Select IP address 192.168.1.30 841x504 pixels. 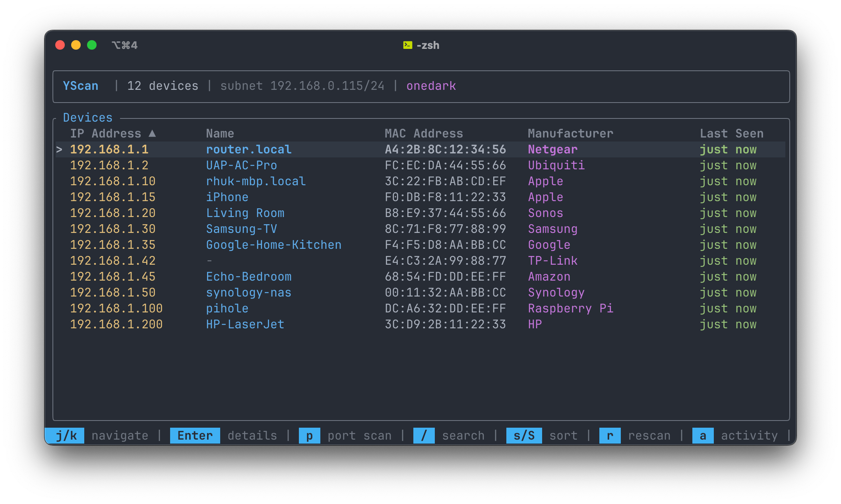coord(113,229)
